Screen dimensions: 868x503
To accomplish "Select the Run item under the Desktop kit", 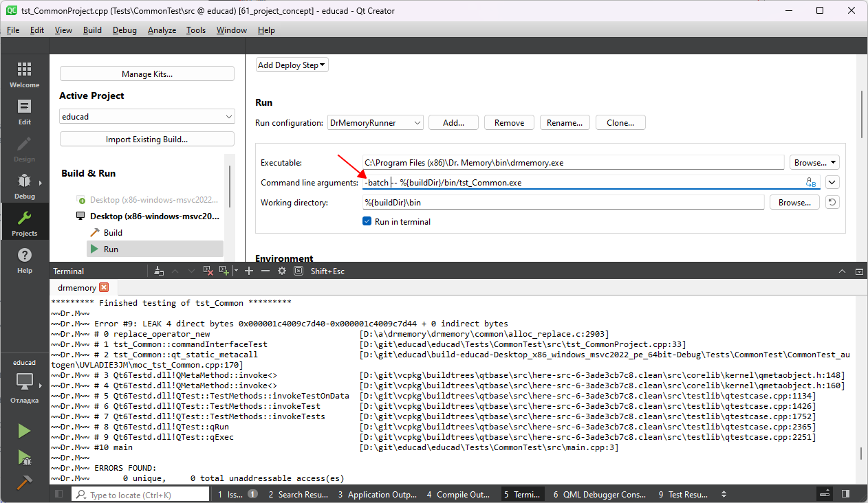I will [111, 249].
